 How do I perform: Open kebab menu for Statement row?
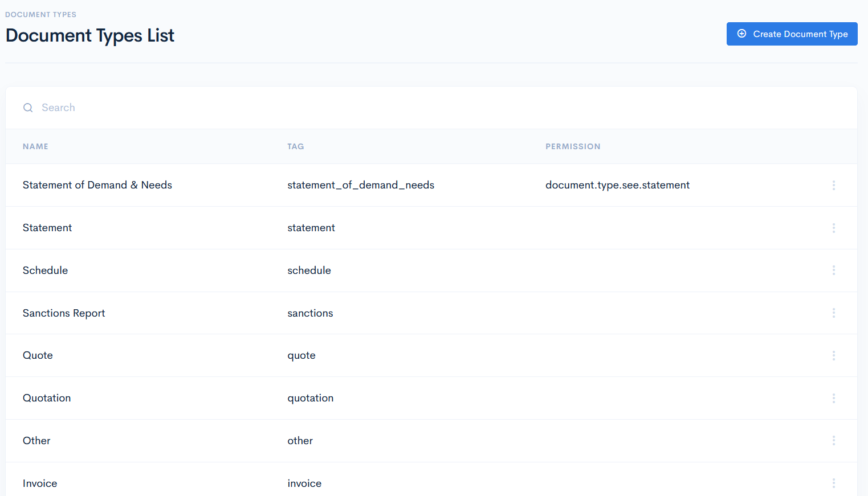coord(833,228)
